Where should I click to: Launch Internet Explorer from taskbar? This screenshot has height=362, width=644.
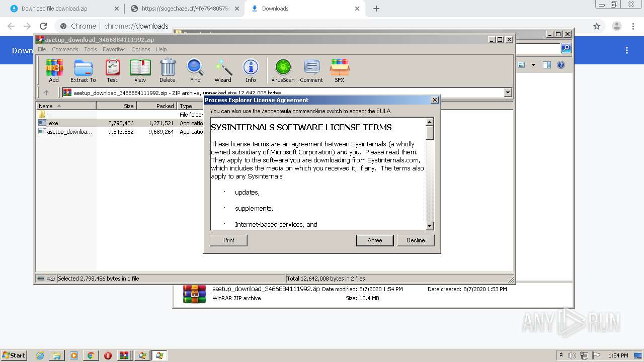point(40,355)
